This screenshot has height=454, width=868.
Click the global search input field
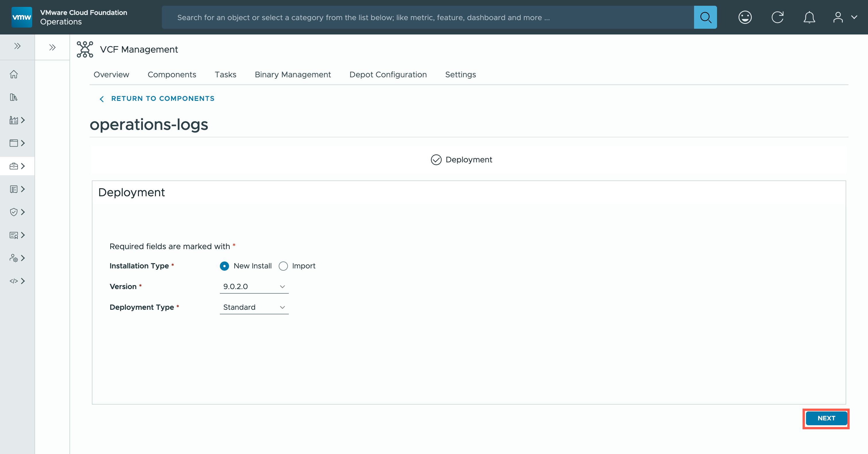pyautogui.click(x=428, y=18)
